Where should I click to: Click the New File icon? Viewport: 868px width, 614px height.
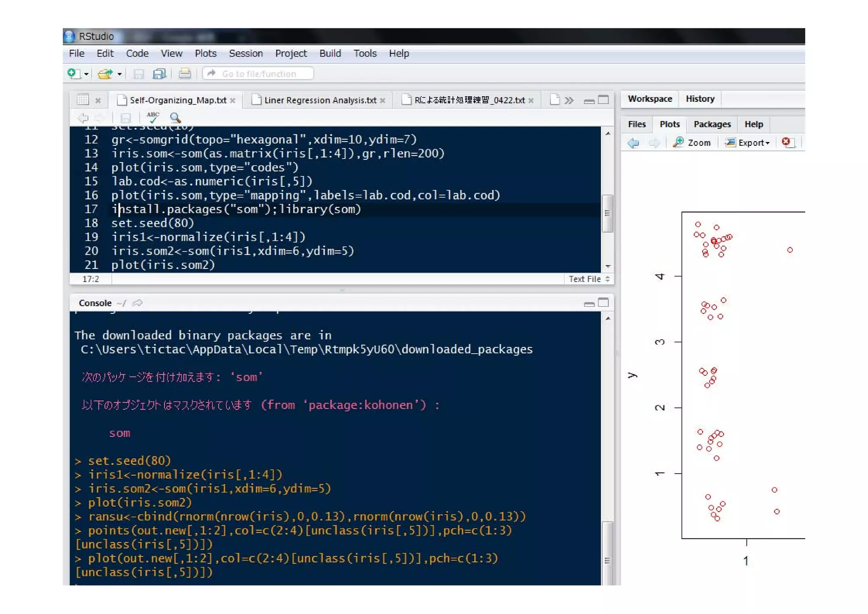coord(73,74)
